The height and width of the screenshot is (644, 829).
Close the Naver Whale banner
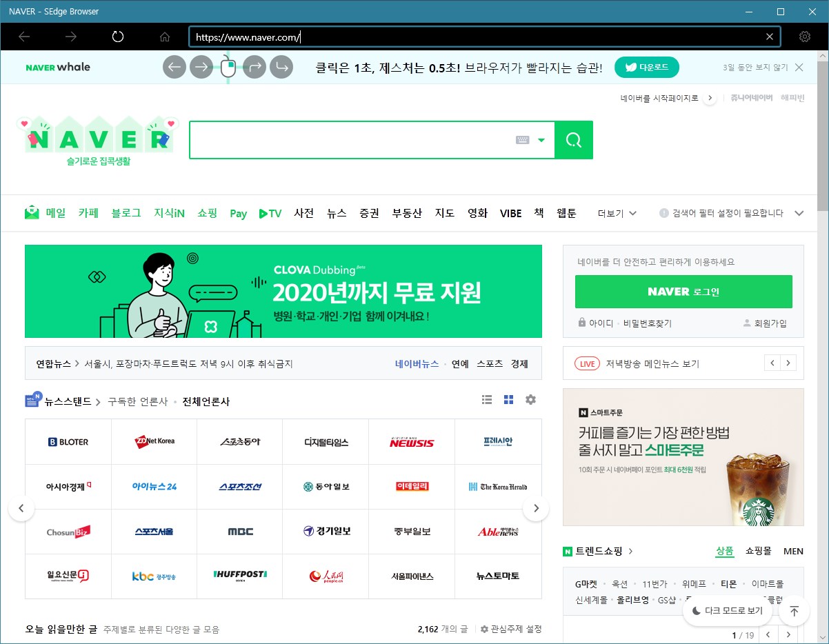click(x=799, y=67)
